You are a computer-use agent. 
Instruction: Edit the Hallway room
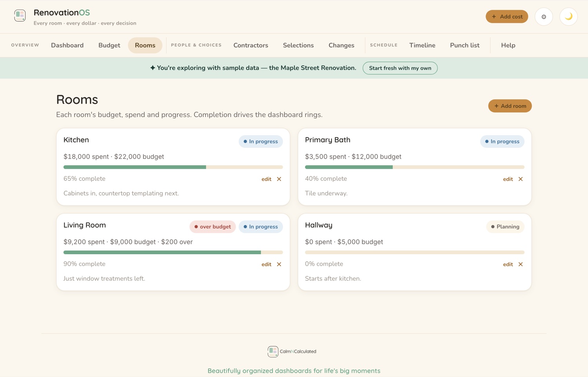(508, 264)
